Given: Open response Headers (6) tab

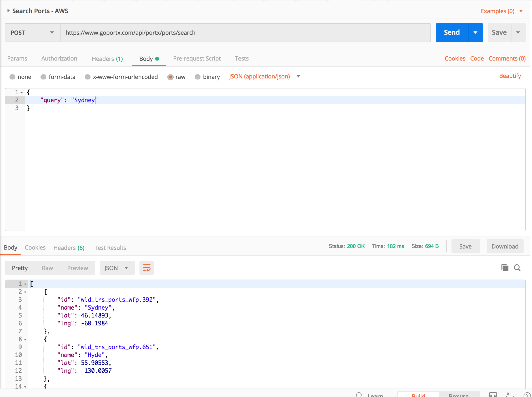Looking at the screenshot, I should [x=69, y=248].
